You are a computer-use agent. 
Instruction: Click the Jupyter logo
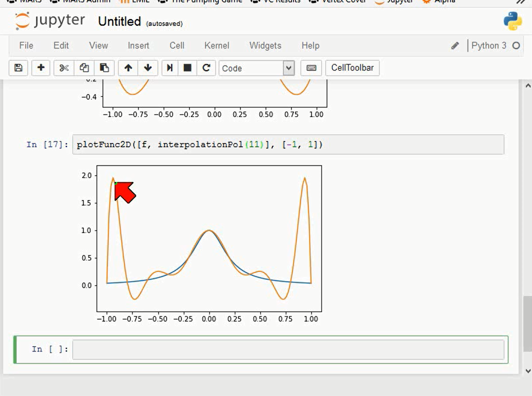tap(50, 21)
